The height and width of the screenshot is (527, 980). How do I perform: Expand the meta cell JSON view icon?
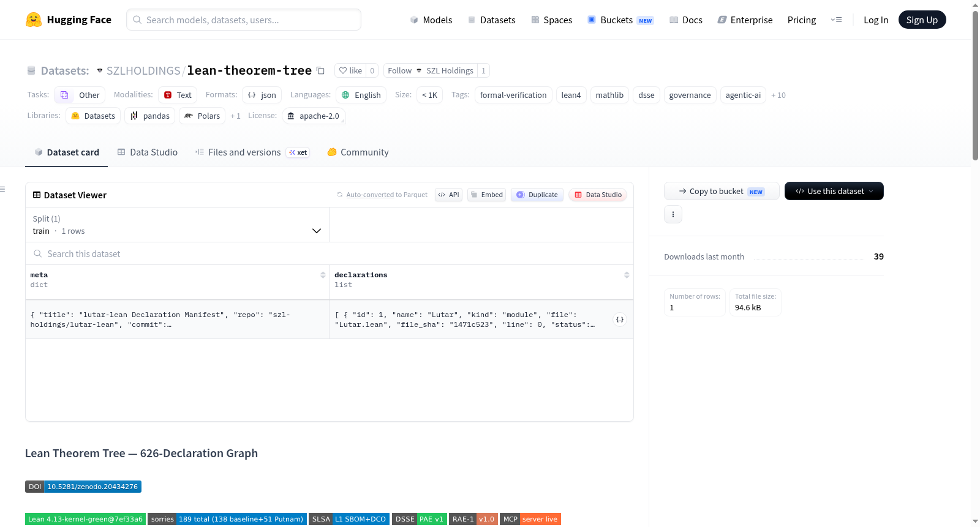(620, 320)
